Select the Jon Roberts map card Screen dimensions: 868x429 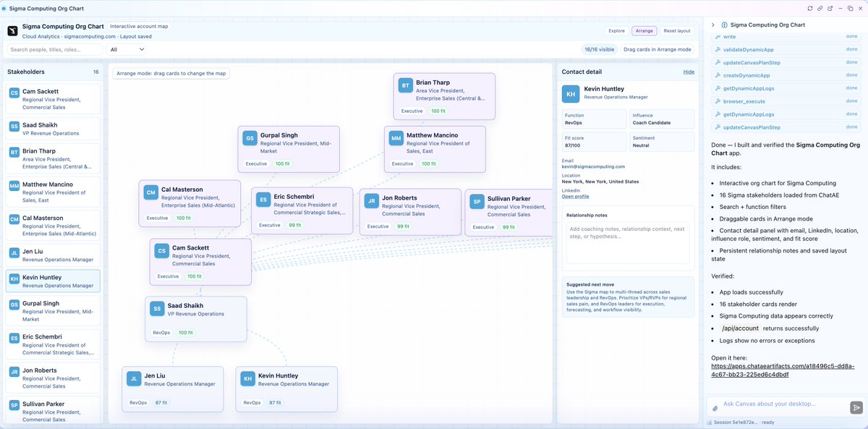(x=410, y=212)
